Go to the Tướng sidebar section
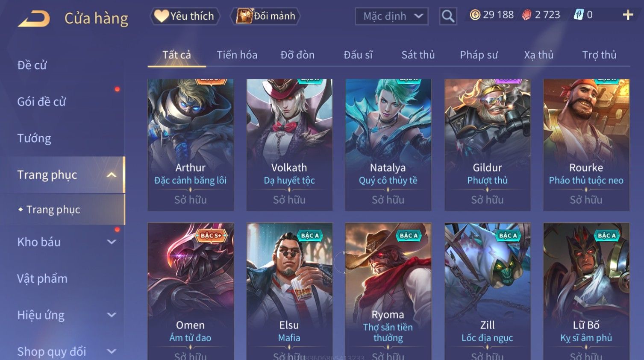Viewport: 644px width, 360px height. 34,138
